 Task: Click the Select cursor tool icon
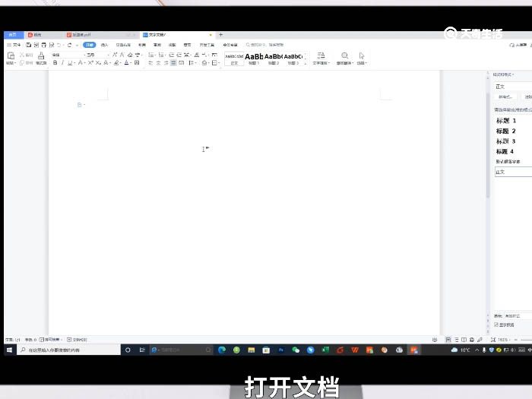click(x=362, y=55)
